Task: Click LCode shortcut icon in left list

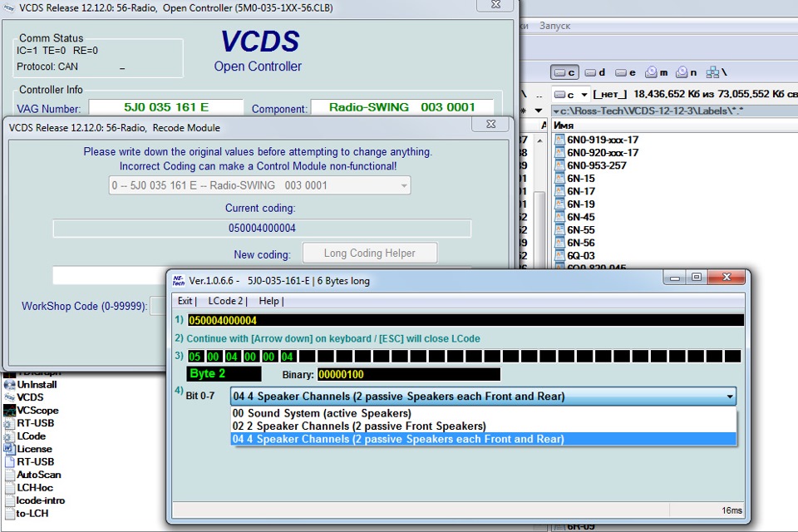Action: pyautogui.click(x=9, y=436)
